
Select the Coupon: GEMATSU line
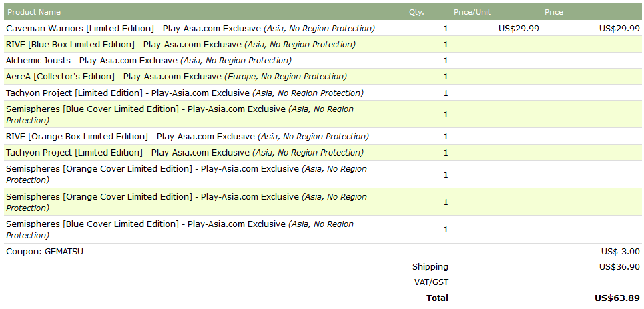tap(45, 251)
